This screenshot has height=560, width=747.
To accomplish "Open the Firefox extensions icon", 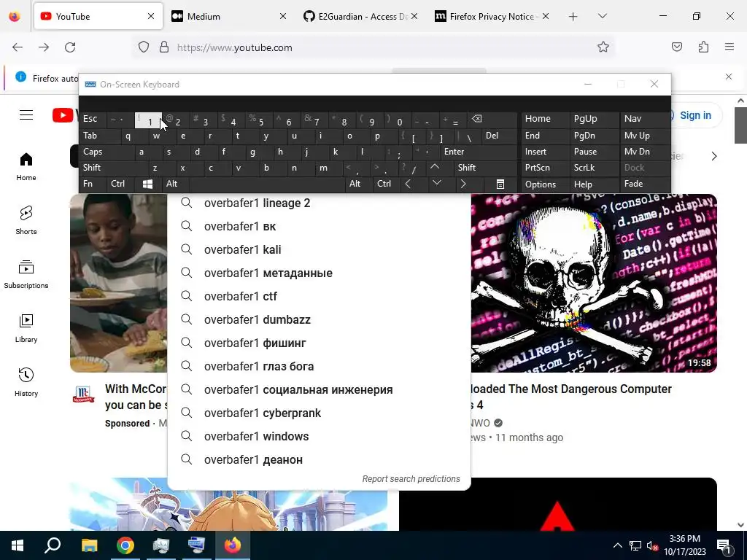I will (703, 47).
